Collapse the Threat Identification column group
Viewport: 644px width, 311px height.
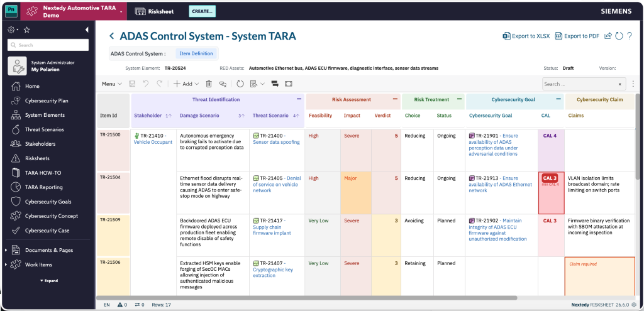[x=299, y=99]
